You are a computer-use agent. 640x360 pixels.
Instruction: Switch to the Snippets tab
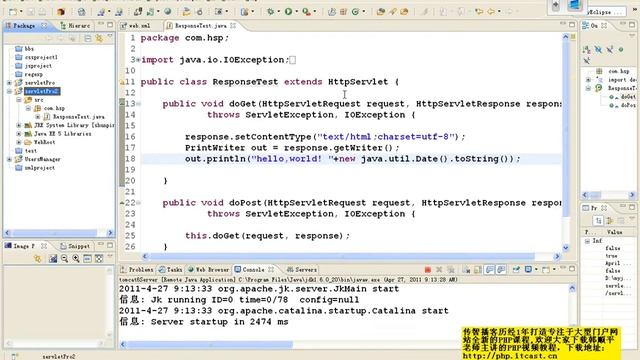pyautogui.click(x=75, y=246)
